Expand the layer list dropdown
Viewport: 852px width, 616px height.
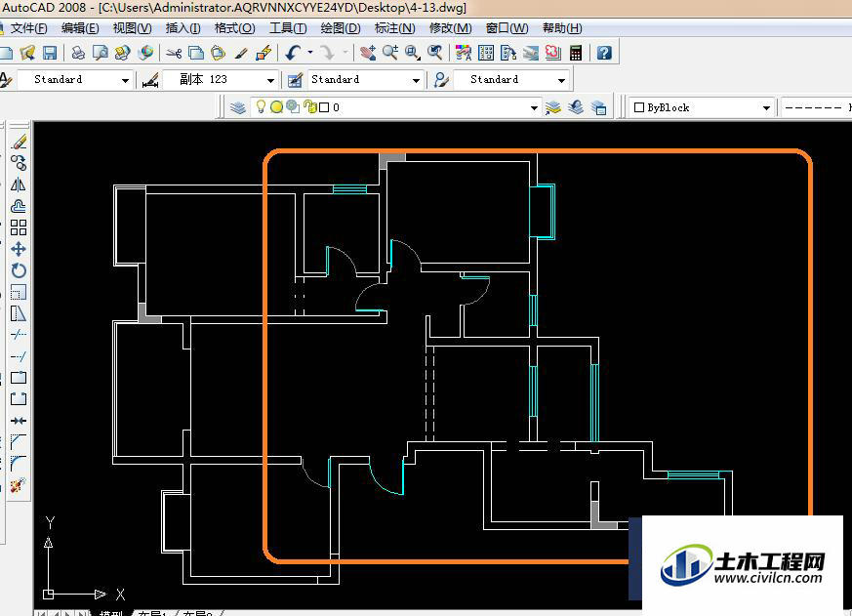pyautogui.click(x=534, y=107)
